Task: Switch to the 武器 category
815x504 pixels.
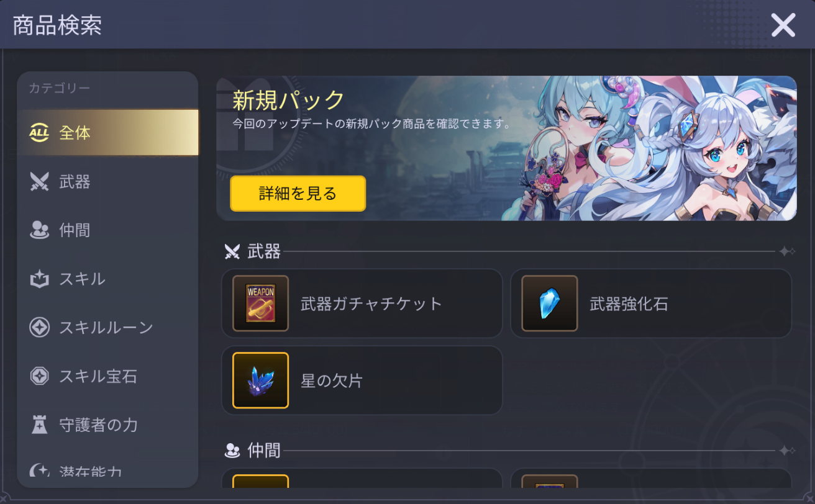Action: [x=108, y=182]
